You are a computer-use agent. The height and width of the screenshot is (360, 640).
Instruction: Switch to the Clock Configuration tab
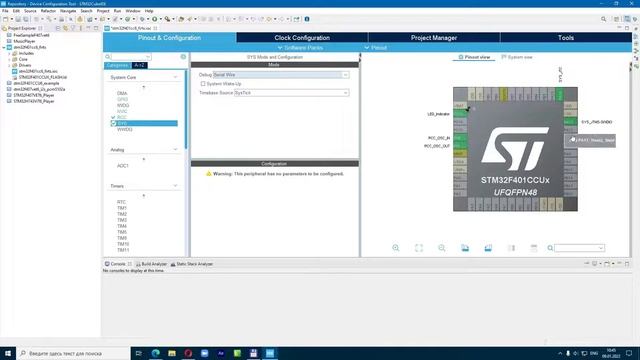coord(302,38)
